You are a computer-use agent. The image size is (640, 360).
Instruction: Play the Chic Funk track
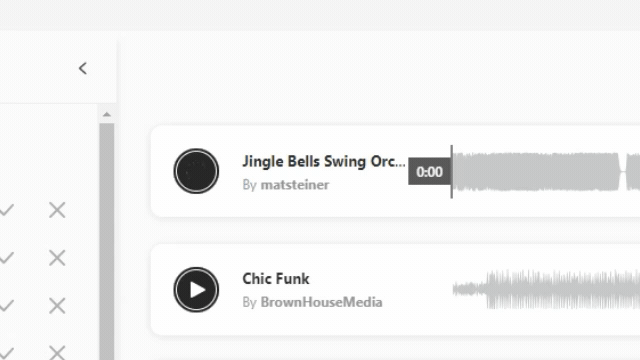196,290
